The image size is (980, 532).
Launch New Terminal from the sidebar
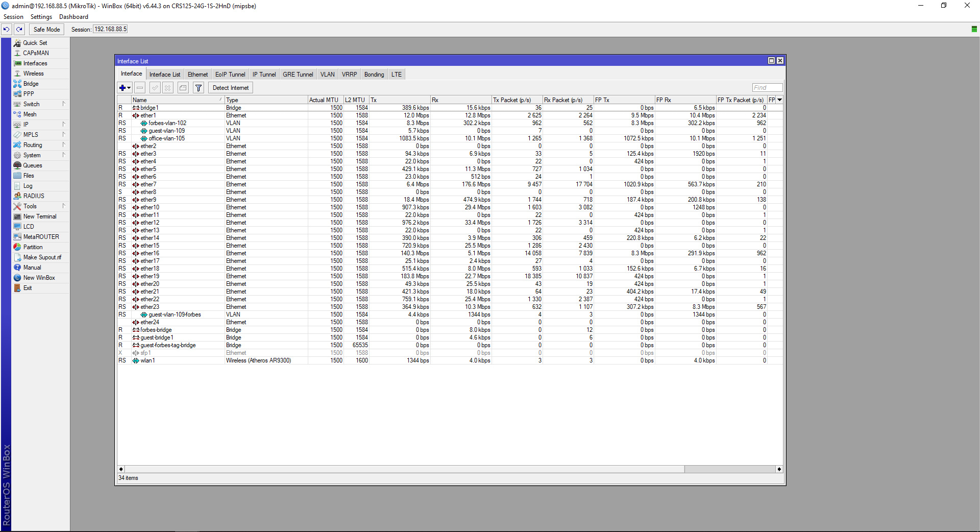(x=40, y=216)
